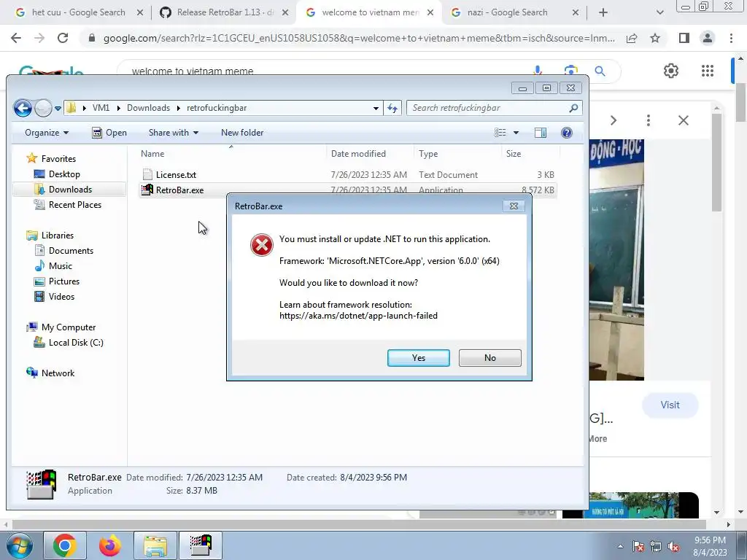Close the het cuu tab

139,12
